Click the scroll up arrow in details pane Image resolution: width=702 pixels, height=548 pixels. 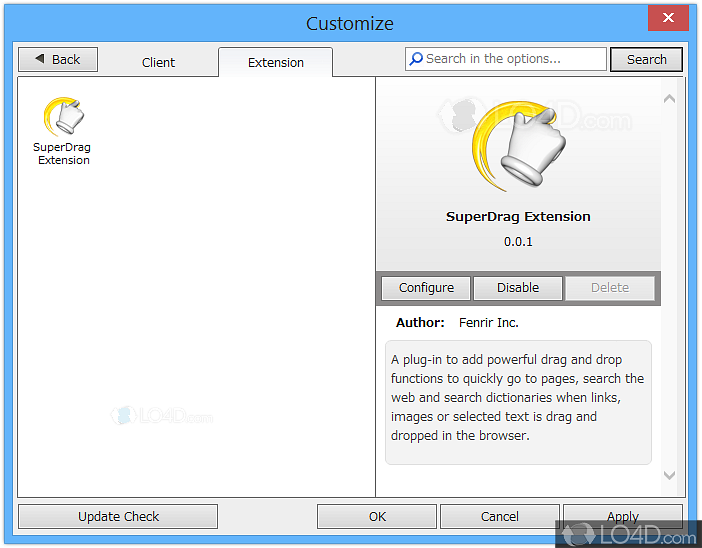tap(669, 99)
